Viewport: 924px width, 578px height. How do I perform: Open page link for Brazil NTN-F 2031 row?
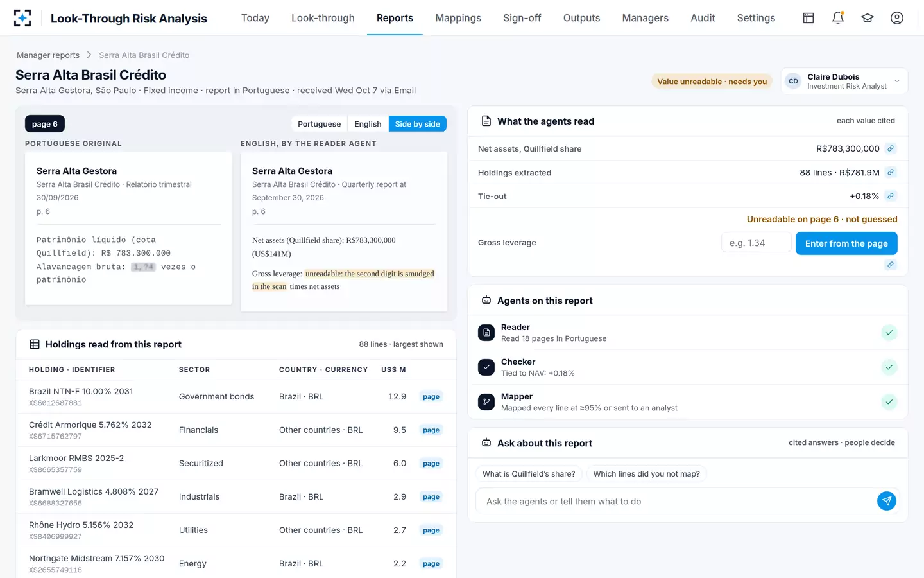431,397
